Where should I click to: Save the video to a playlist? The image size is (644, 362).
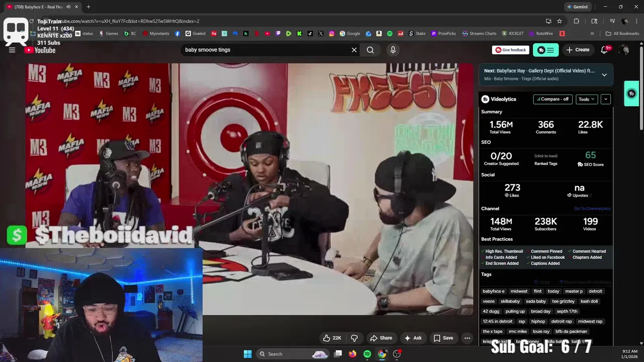pos(443,338)
